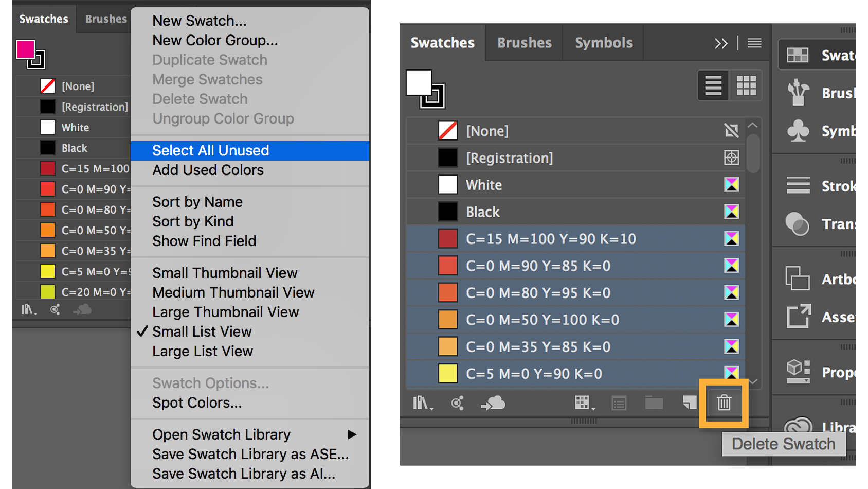The height and width of the screenshot is (489, 868).
Task: Select the C=0 M=50 Y=100 K=0 swatch
Action: click(542, 320)
